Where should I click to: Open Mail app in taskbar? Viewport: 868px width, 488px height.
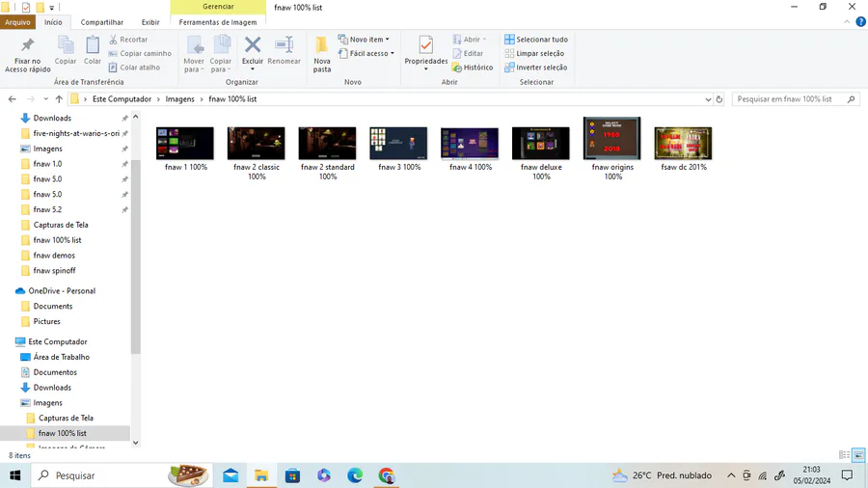pos(231,475)
